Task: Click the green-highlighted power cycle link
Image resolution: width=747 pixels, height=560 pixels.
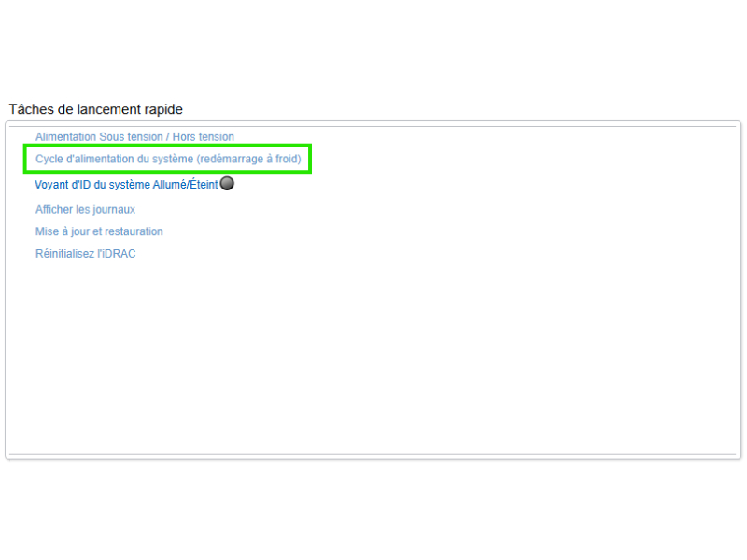Action: coord(168,160)
